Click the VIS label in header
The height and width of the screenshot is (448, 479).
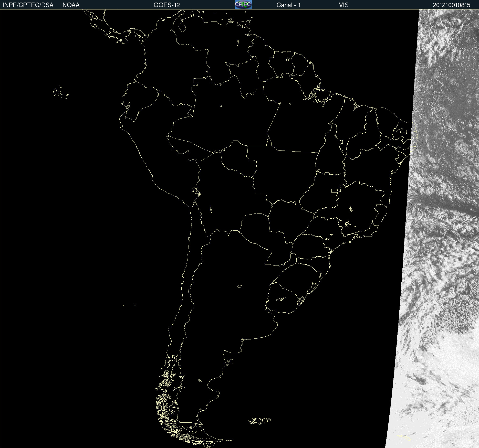pyautogui.click(x=344, y=5)
